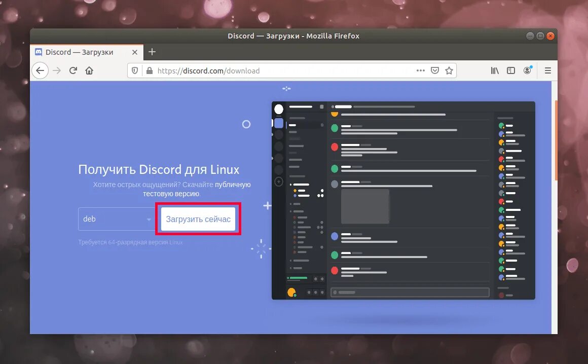
Task: Open a new tab with plus button
Action: click(152, 52)
